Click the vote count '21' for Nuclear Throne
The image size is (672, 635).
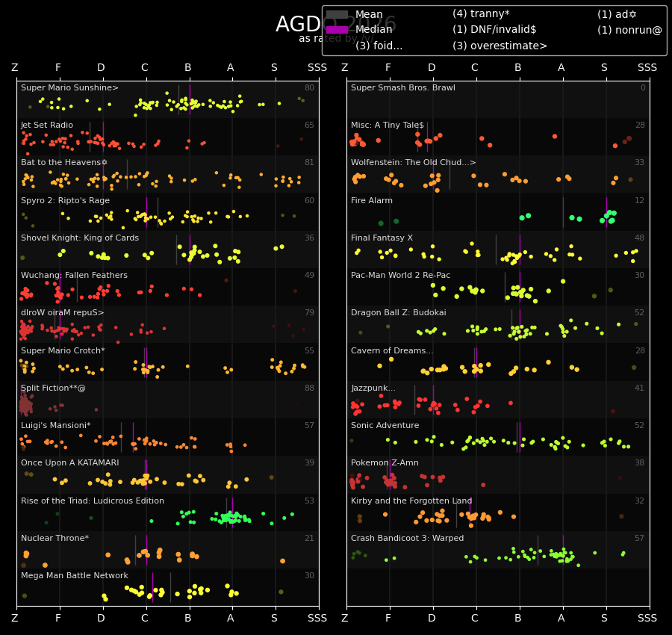point(309,538)
